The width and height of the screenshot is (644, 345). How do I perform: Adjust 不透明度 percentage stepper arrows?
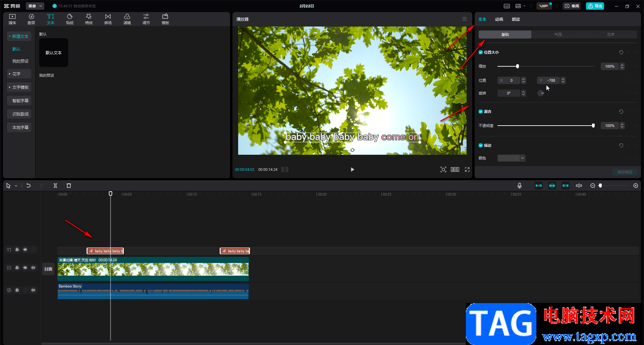[x=622, y=126]
